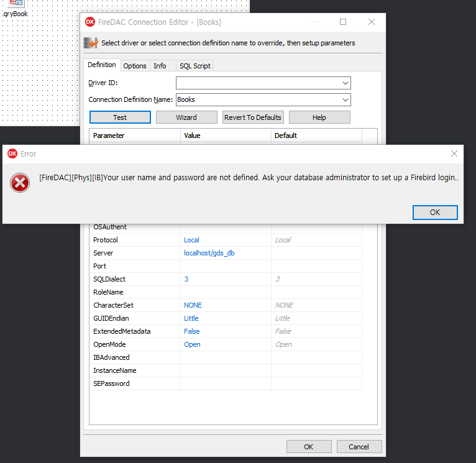Click the FireDAC Connection Editor DX icon
The width and height of the screenshot is (476, 463).
90,22
